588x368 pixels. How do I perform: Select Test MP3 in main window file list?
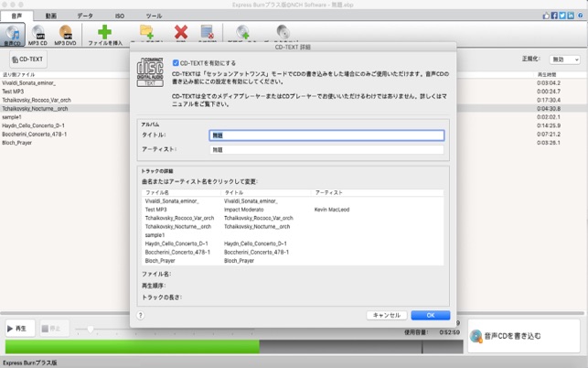click(x=13, y=92)
